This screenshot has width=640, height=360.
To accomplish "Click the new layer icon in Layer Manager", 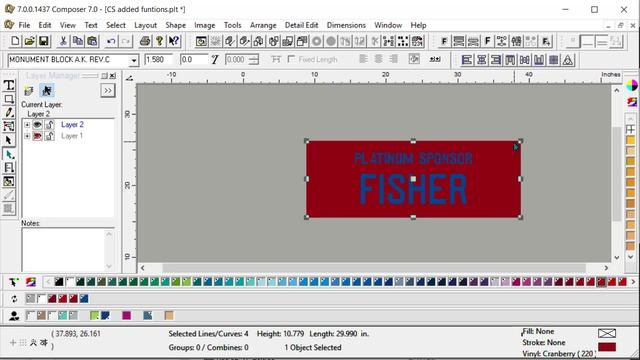I will (x=29, y=91).
